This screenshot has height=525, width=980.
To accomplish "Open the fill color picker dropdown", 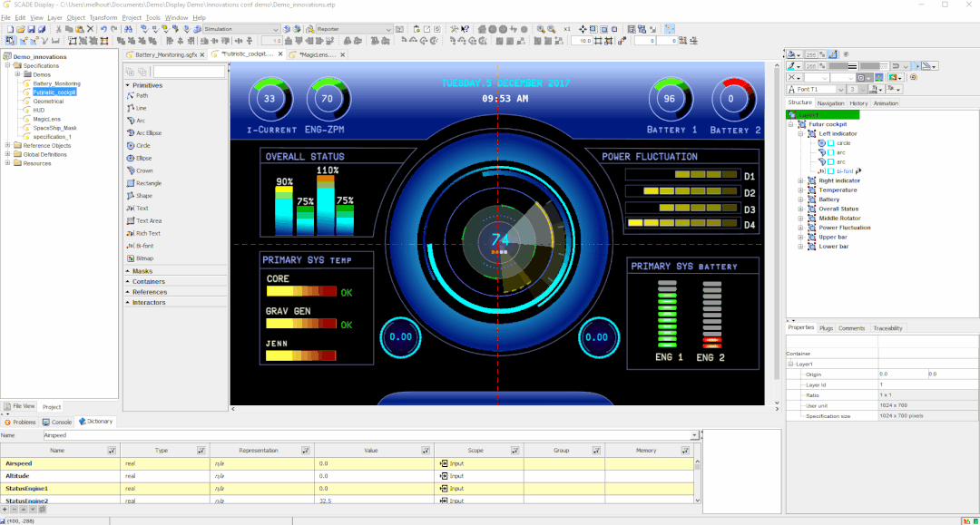I will (798, 55).
